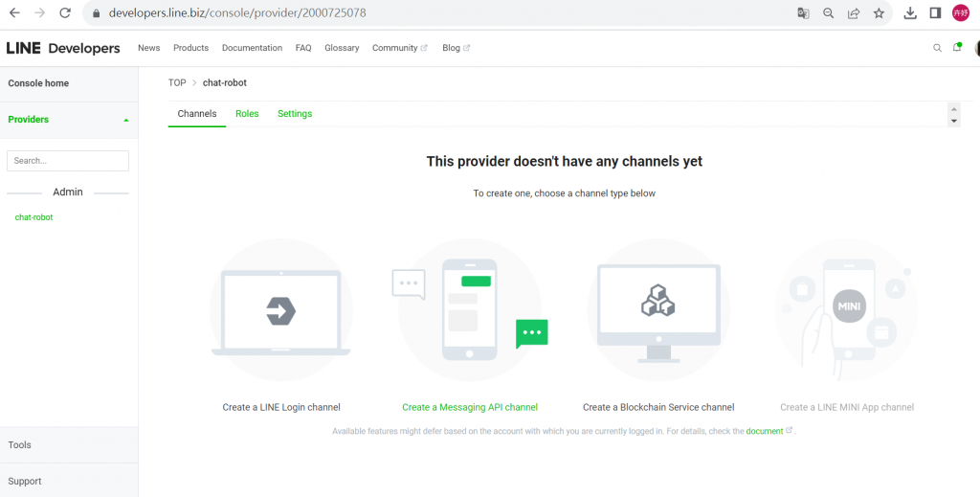Open the News menu item
This screenshot has width=980, height=497.
pos(148,48)
